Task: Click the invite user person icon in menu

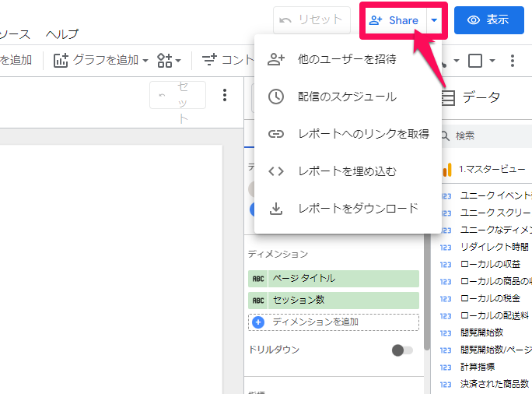Action: (276, 59)
